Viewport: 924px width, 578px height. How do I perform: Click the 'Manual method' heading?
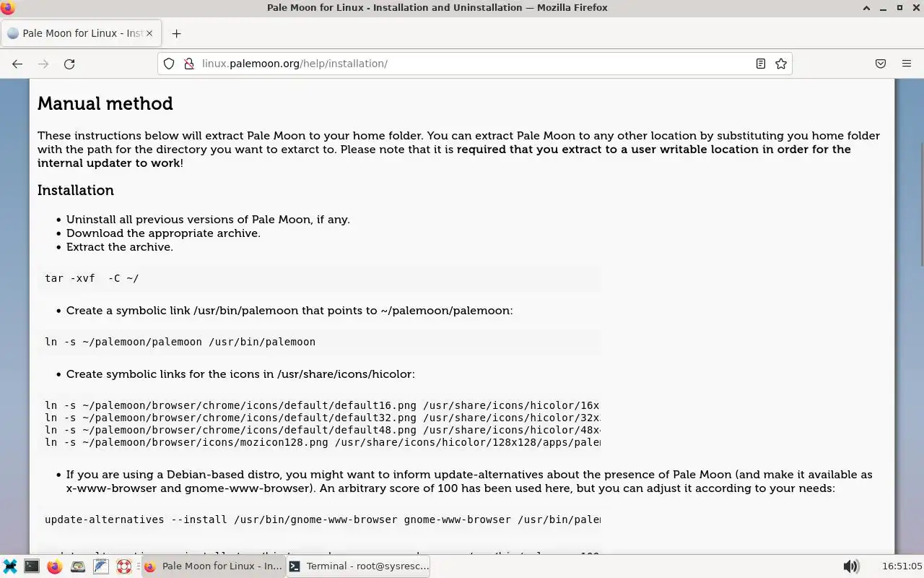coord(105,103)
